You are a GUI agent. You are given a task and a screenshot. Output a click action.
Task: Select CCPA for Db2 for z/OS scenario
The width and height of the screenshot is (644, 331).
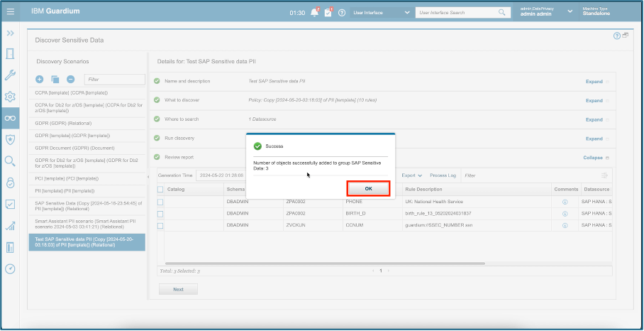coord(87,108)
